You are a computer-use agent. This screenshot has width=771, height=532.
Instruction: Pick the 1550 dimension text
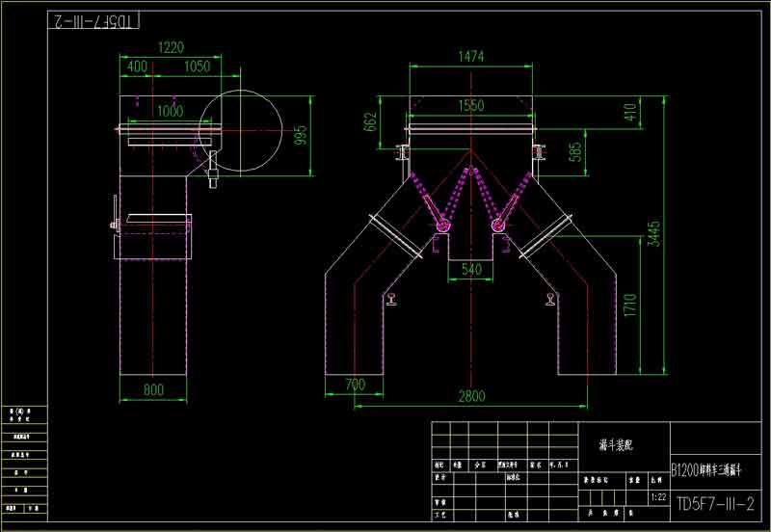coord(471,107)
